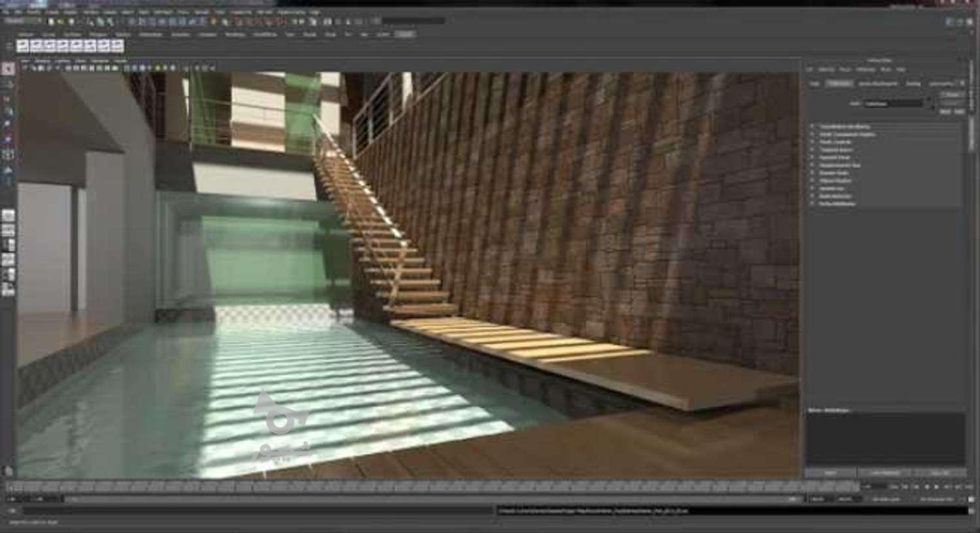Activate the Move tool in left toolbox
The height and width of the screenshot is (533, 980).
8,111
